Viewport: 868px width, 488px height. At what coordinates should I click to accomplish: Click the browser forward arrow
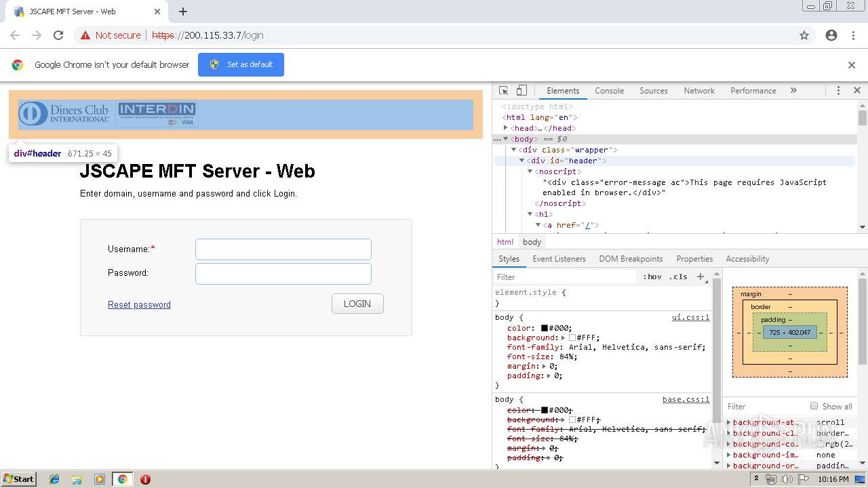(x=37, y=35)
